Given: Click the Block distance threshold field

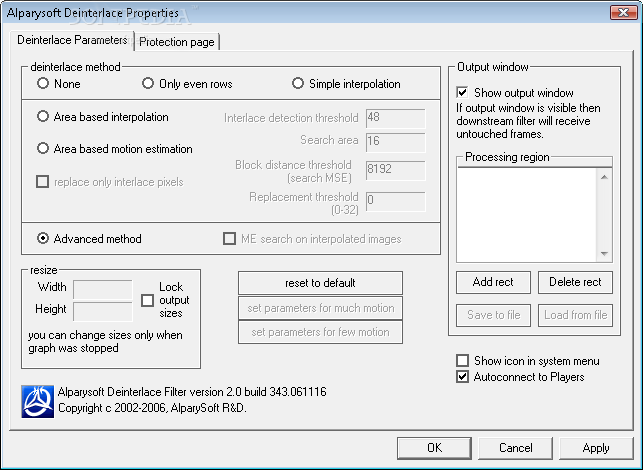Looking at the screenshot, I should 396,170.
